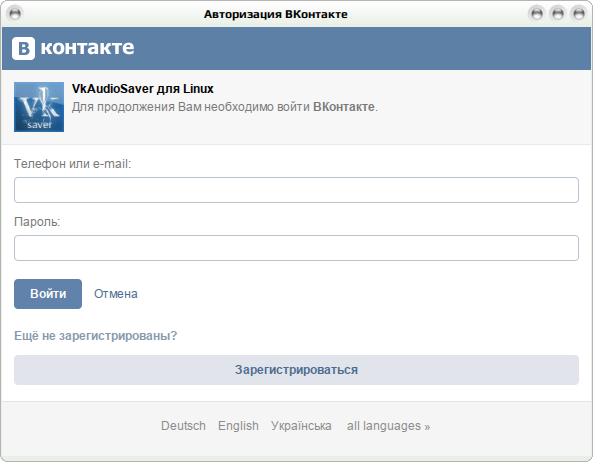The image size is (593, 462).
Task: Switch language to Deutsch
Action: click(183, 426)
